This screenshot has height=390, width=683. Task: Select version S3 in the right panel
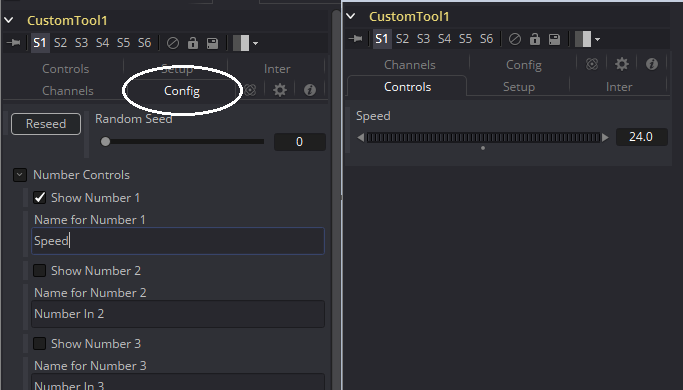(423, 39)
